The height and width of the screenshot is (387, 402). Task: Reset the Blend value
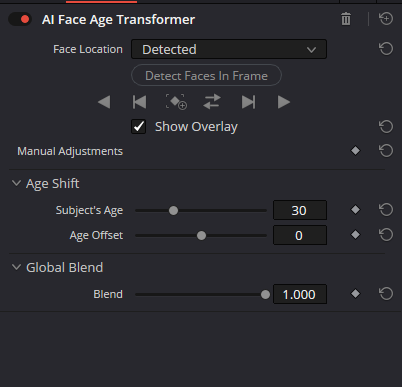point(386,294)
